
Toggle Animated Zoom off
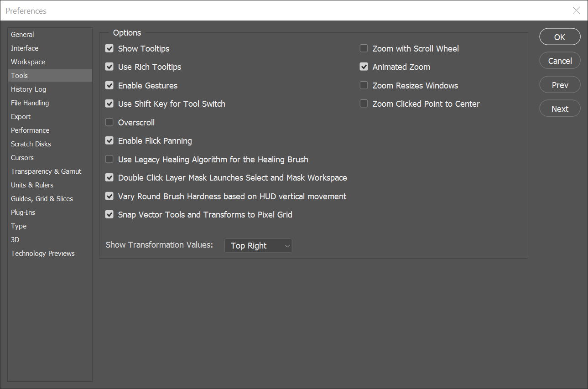[364, 67]
